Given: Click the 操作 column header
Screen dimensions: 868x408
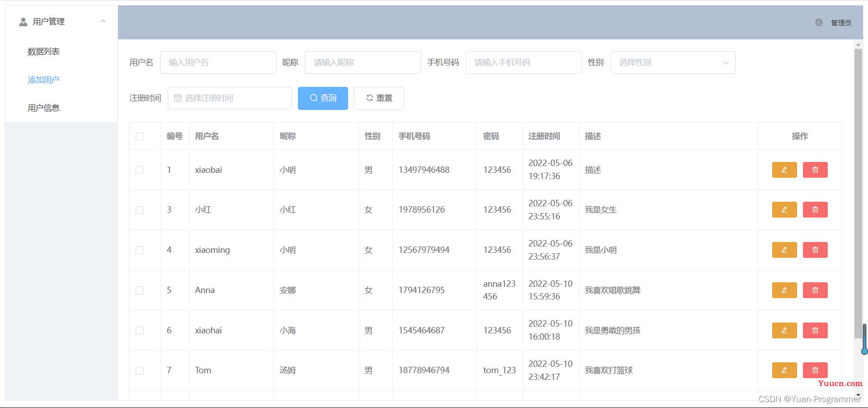Looking at the screenshot, I should click(x=800, y=136).
